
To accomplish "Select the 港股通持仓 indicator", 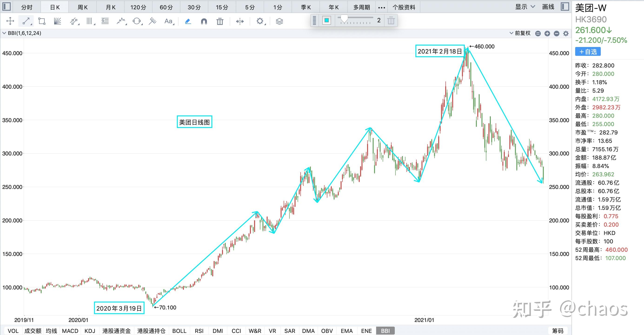I will [x=151, y=331].
